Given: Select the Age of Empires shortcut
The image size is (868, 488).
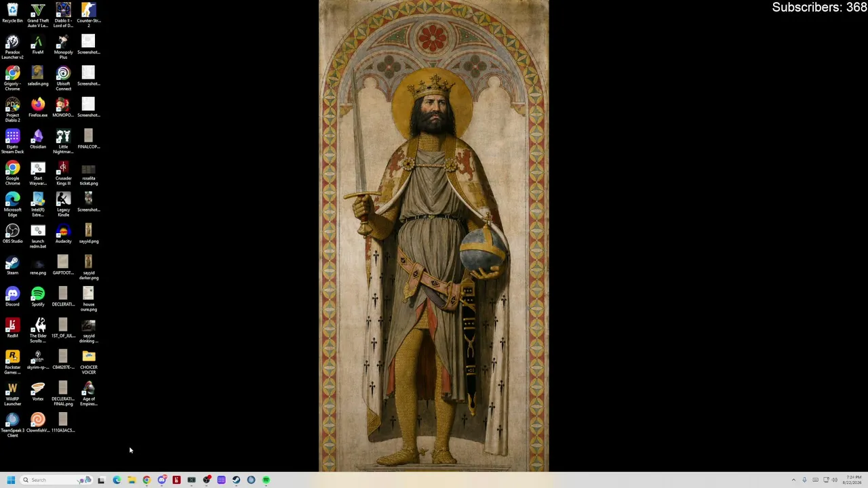Looking at the screenshot, I should pyautogui.click(x=88, y=394).
